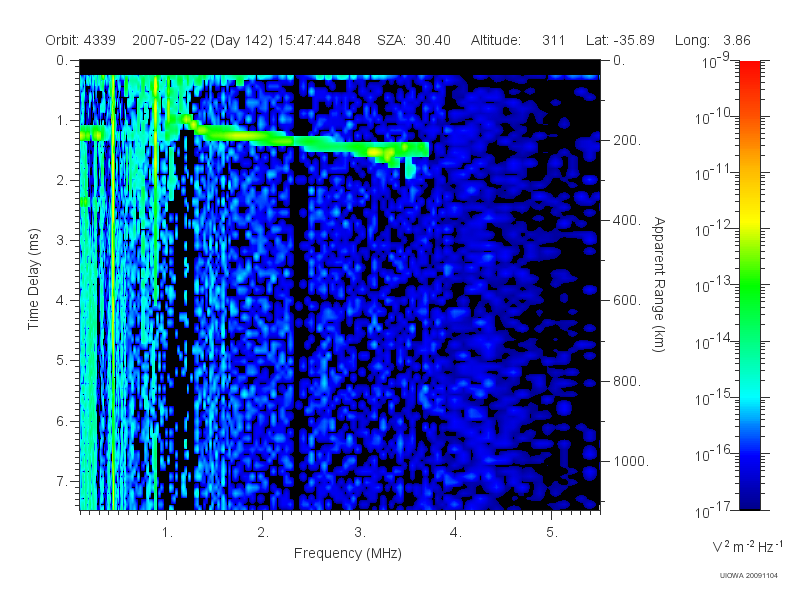Click the altitude value '311'
Screen dimensions: 800x600
[x=554, y=40]
